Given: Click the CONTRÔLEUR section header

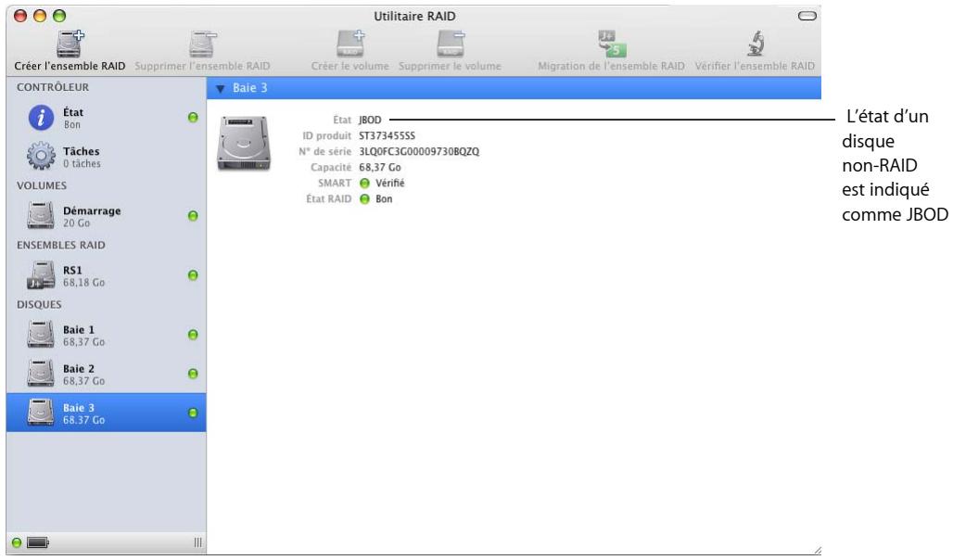Looking at the screenshot, I should (53, 87).
